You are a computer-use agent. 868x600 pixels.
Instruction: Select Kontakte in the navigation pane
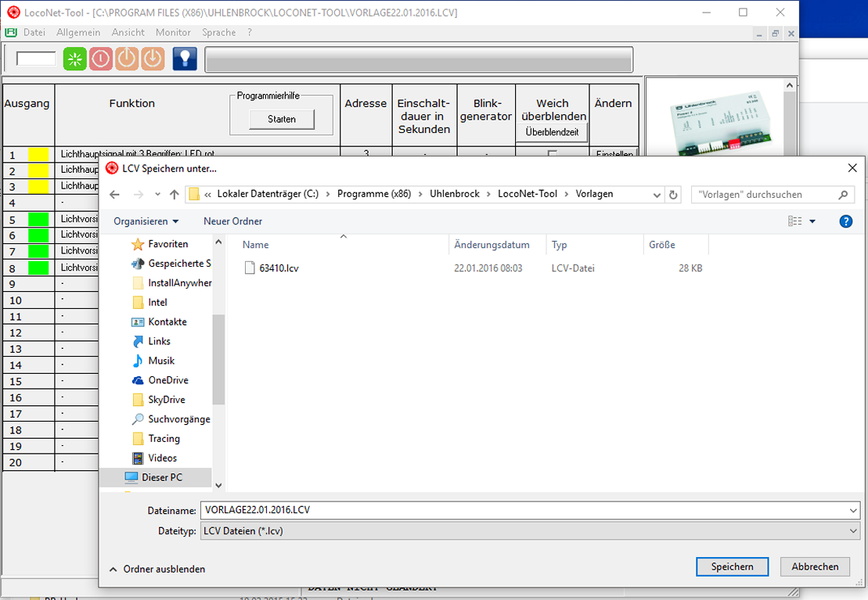(160, 322)
